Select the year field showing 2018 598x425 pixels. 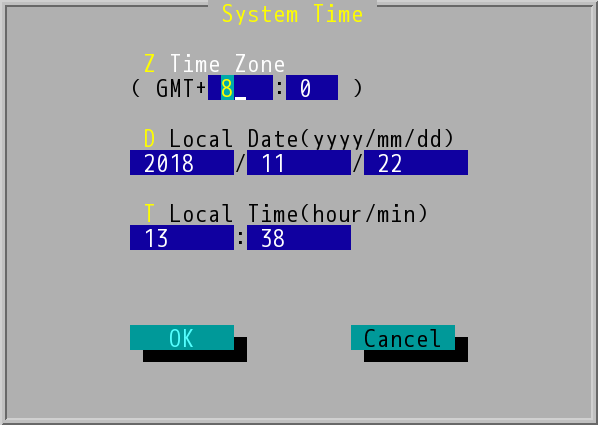[182, 163]
